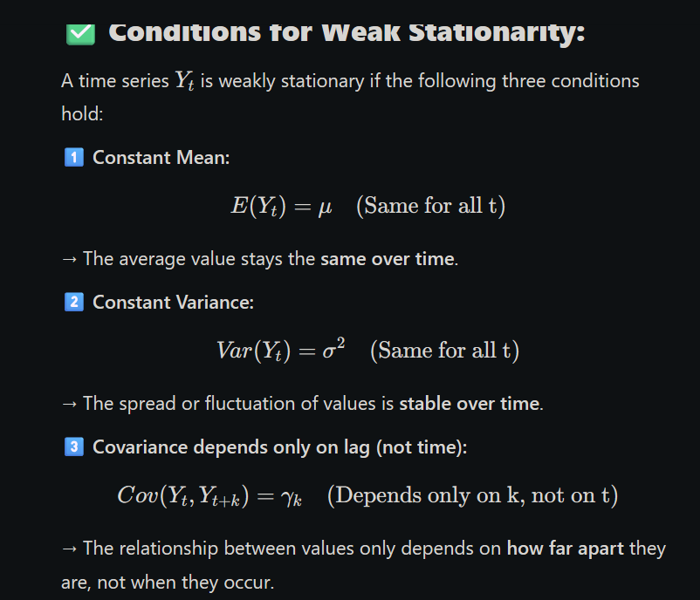Viewport: 700px width, 600px height.
Task: Click the bold text 'how far apart'
Action: tap(566, 549)
